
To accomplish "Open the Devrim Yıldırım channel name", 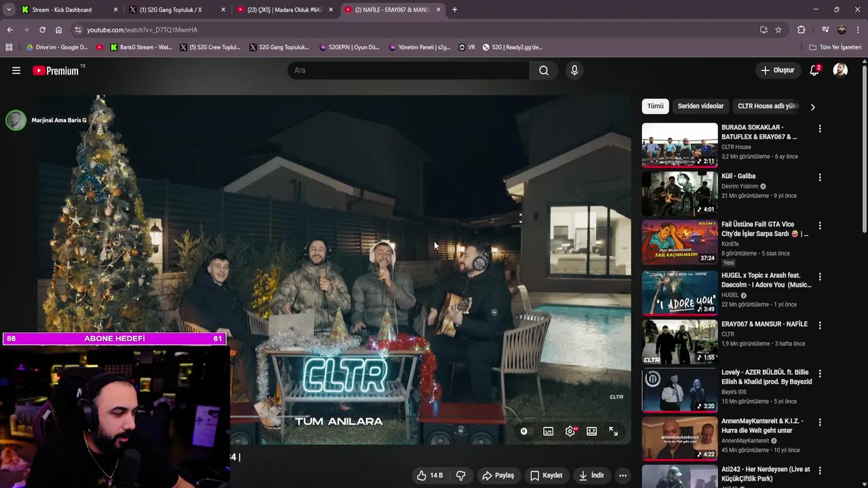I will (740, 186).
